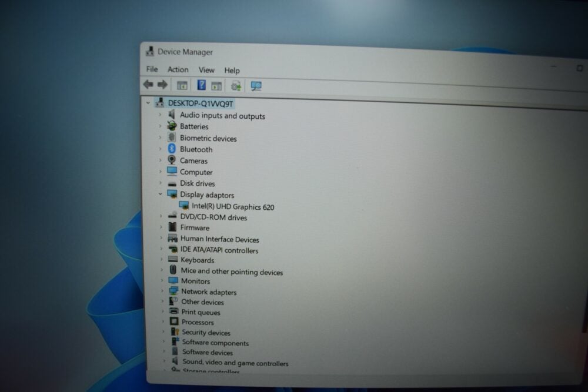
Task: Expand the Audio inputs and outputs chevron
Action: [160, 114]
